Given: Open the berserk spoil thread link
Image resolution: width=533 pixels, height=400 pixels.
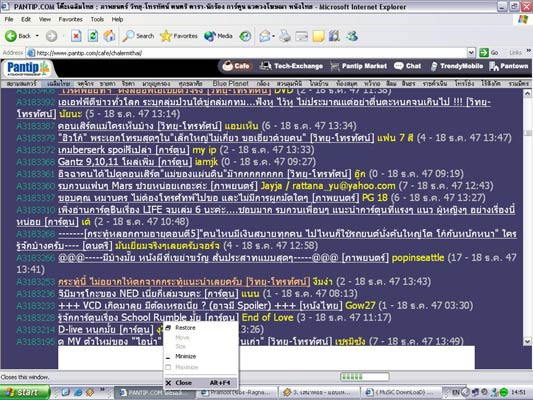Looking at the screenshot, I should (x=123, y=150).
